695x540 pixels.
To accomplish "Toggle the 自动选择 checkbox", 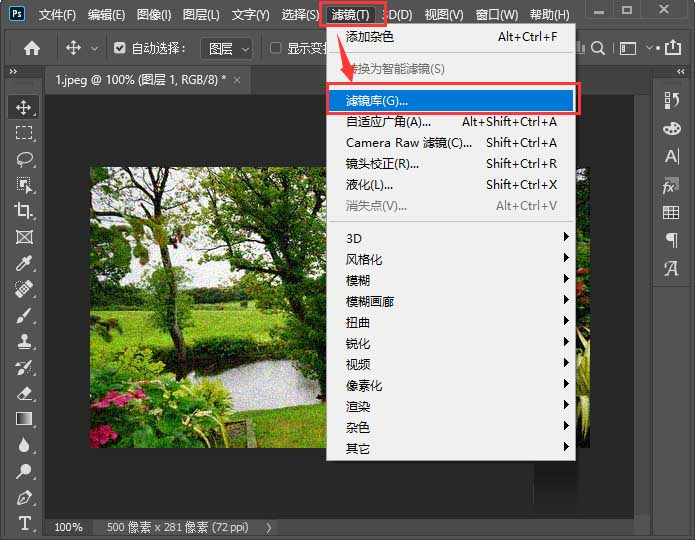I will tap(120, 48).
